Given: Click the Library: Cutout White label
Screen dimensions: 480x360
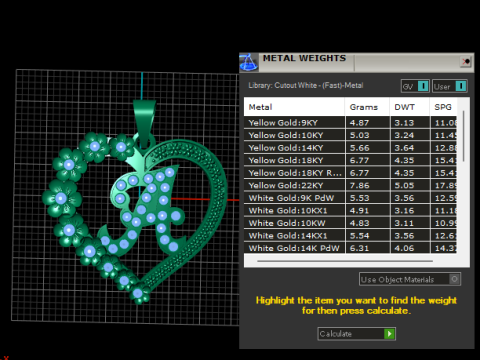Looking at the screenshot, I should tap(306, 85).
